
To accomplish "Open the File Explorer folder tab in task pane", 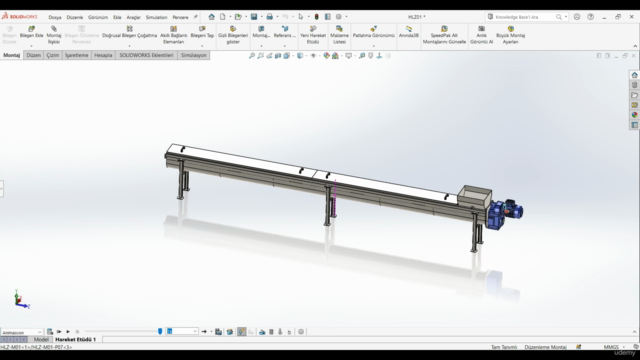I will point(634,95).
